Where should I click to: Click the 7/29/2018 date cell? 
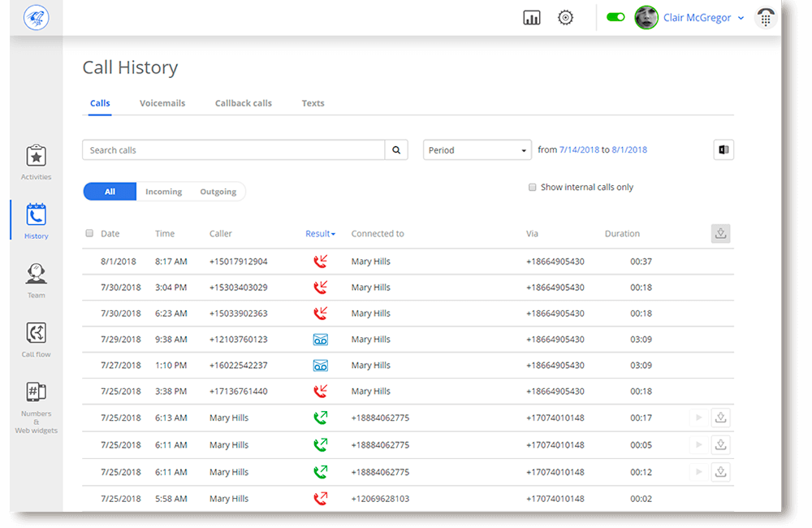(121, 340)
